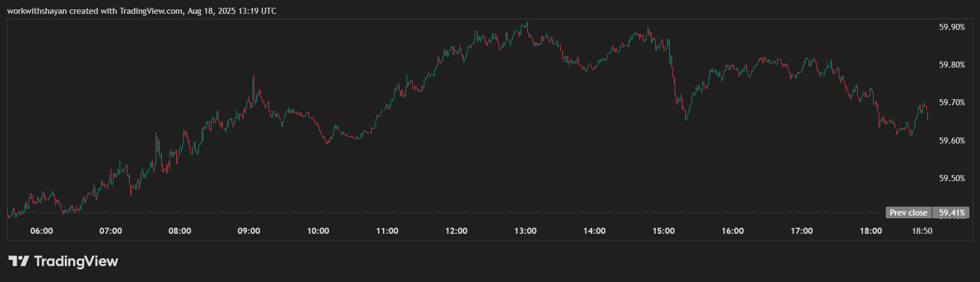Click the 59.70% price axis label
The width and height of the screenshot is (980, 282).
[952, 102]
